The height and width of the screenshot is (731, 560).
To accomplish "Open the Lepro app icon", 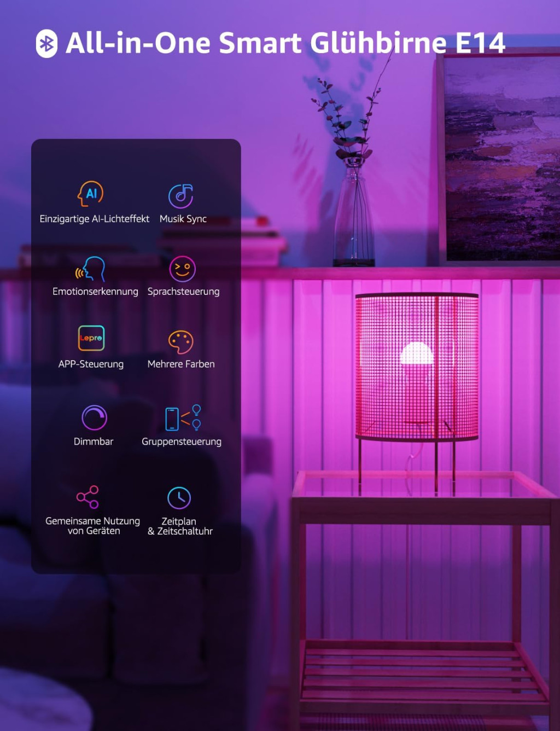I will (91, 338).
